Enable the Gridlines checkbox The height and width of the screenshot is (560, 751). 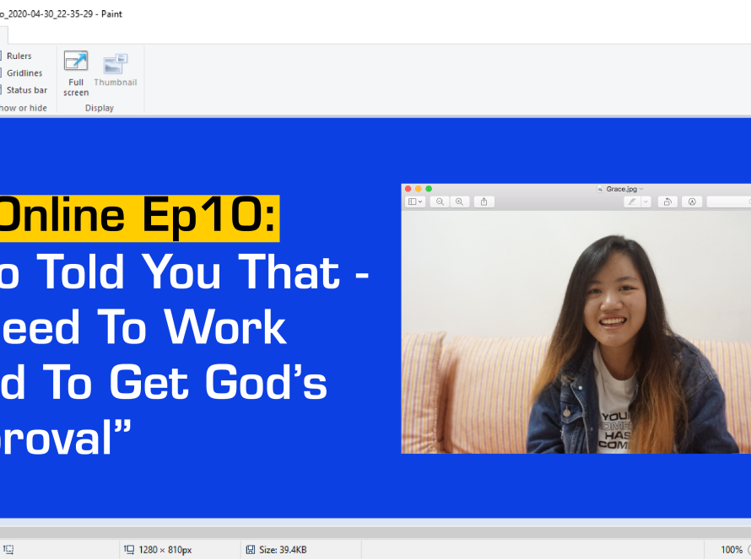1,73
